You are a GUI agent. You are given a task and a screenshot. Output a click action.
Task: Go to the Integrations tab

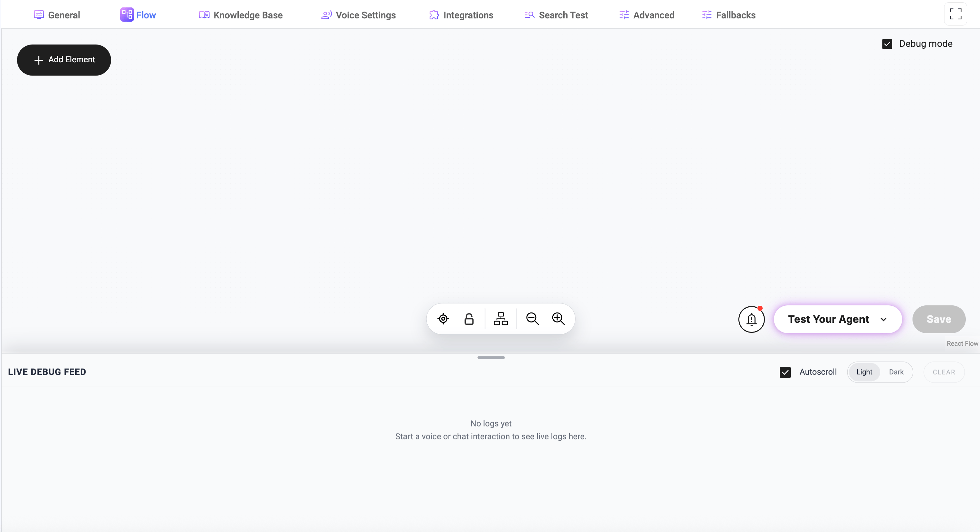point(461,15)
